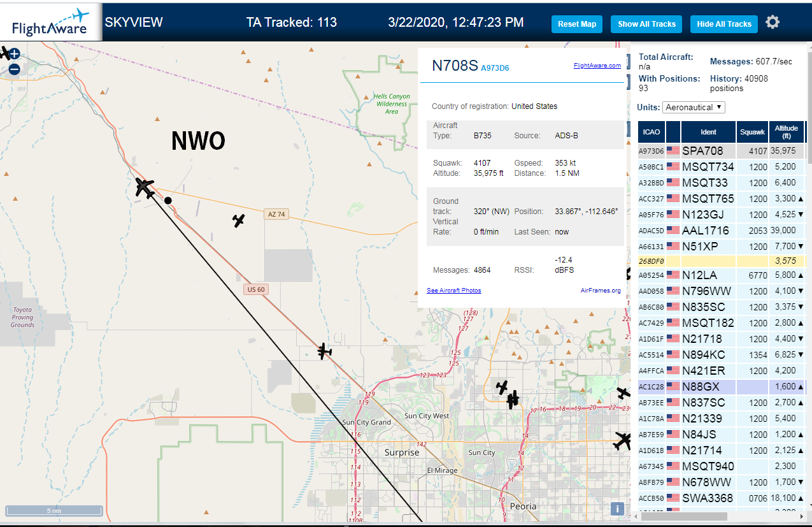Open the Units dropdown
The width and height of the screenshot is (812, 527).
coord(694,107)
